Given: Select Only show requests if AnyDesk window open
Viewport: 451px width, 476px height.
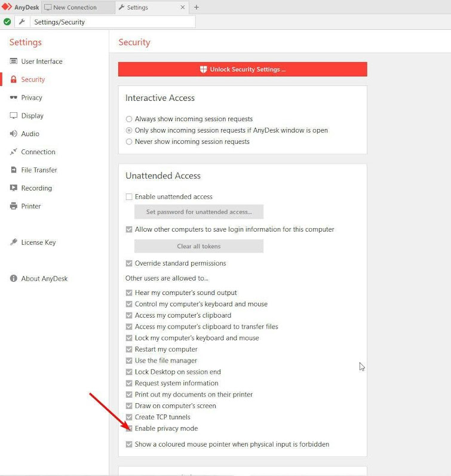Looking at the screenshot, I should coord(129,130).
